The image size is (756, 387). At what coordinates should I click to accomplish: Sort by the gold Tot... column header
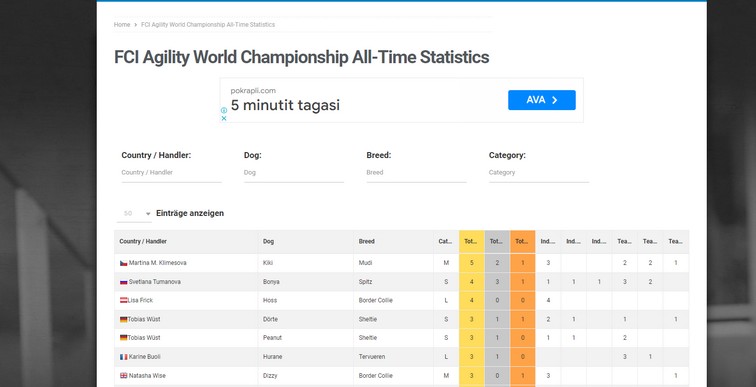(x=472, y=242)
